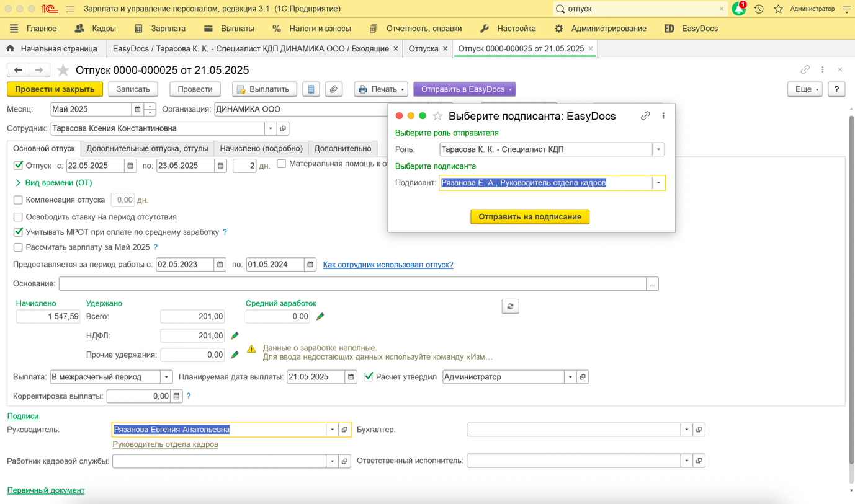
Task: Add document to favorites via star icon
Action: point(63,70)
